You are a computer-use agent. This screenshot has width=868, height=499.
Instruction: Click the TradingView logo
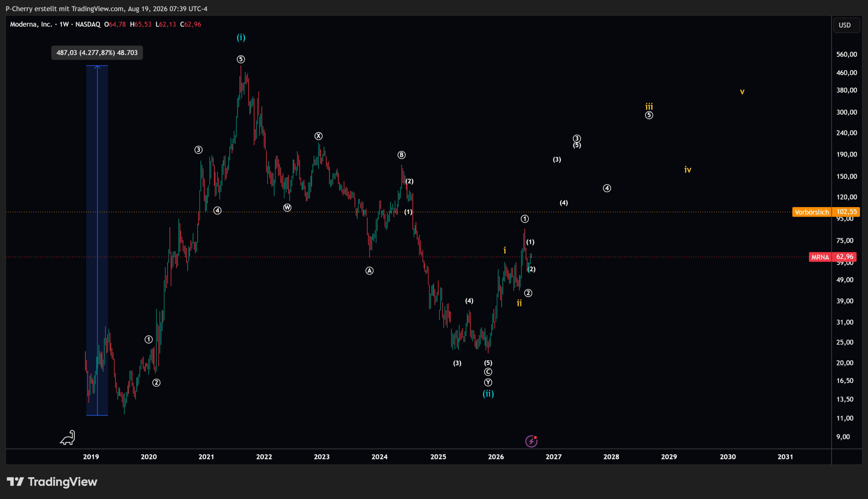pos(52,482)
